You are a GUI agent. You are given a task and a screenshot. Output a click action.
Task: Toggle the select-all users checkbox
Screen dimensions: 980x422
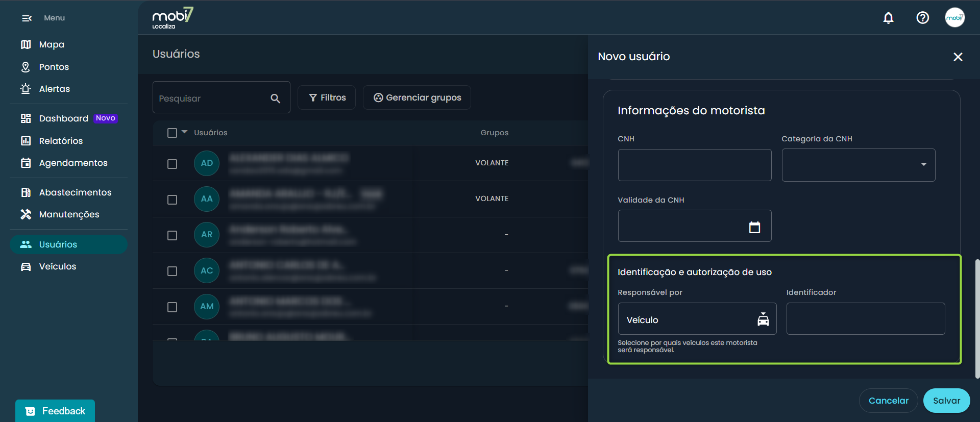click(x=172, y=133)
